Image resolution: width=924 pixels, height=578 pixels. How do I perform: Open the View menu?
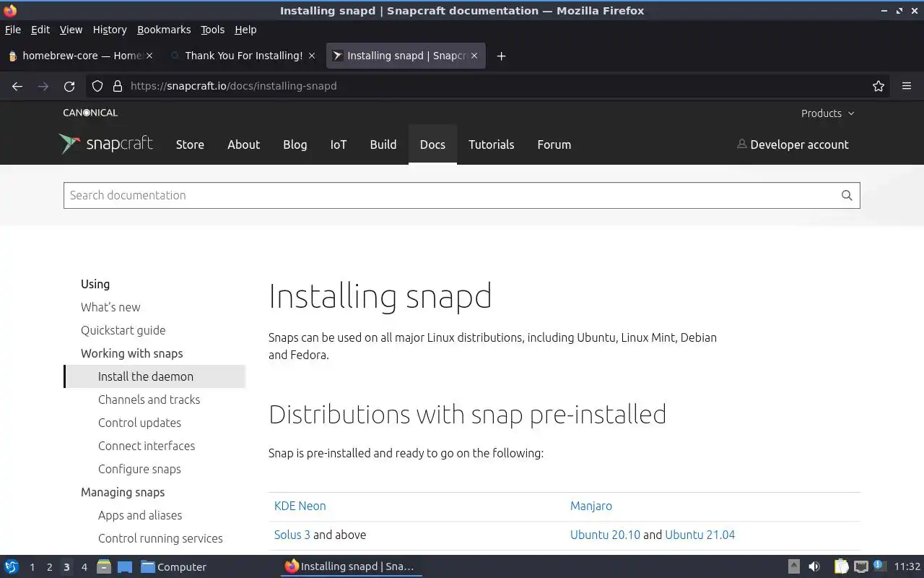(71, 30)
